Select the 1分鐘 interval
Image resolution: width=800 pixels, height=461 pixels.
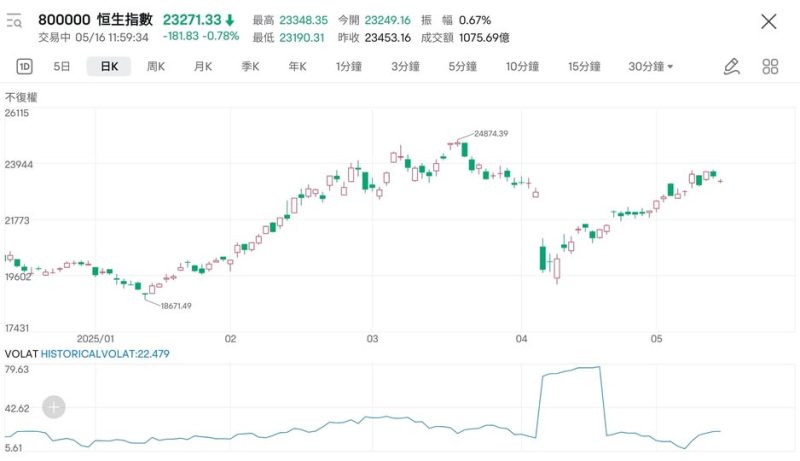point(349,67)
